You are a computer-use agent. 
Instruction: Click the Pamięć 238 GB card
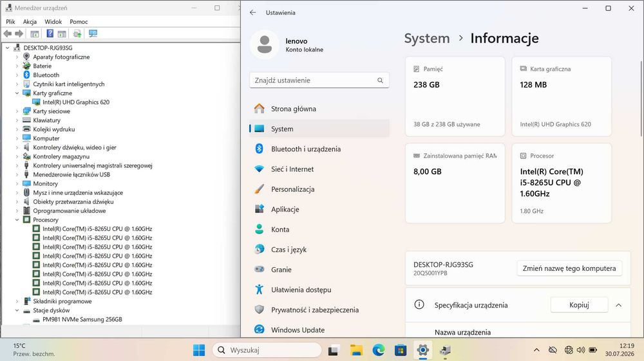(455, 97)
